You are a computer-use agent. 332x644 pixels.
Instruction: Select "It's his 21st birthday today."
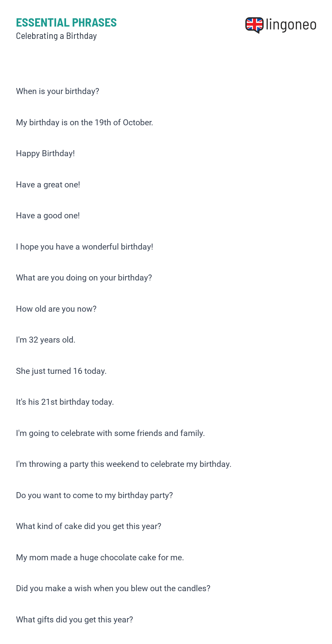click(65, 402)
